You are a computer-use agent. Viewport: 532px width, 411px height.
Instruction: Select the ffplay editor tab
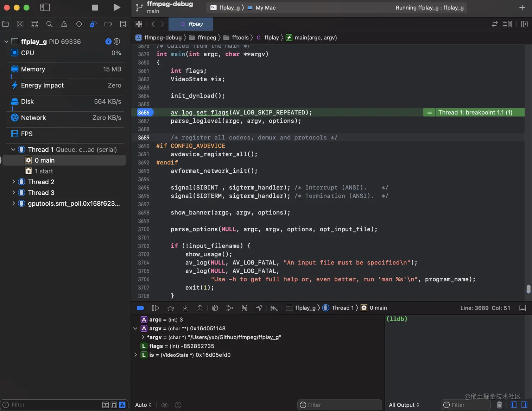191,24
